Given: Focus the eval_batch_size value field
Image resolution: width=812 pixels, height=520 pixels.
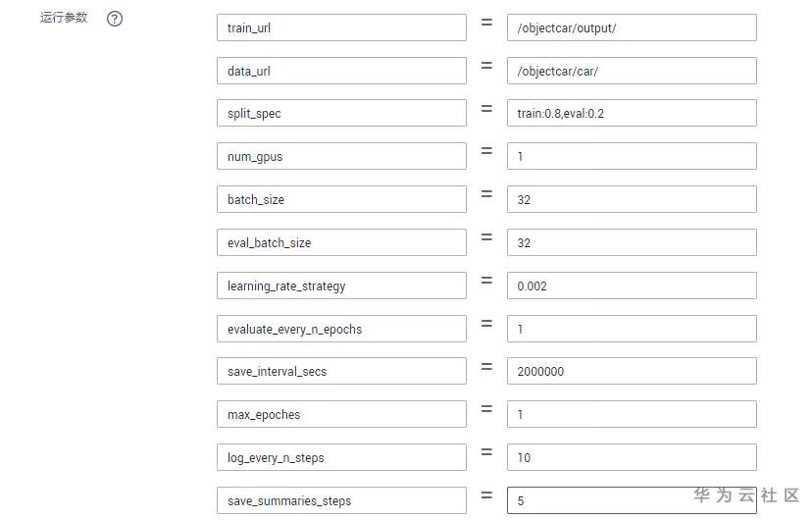Looking at the screenshot, I should (632, 242).
